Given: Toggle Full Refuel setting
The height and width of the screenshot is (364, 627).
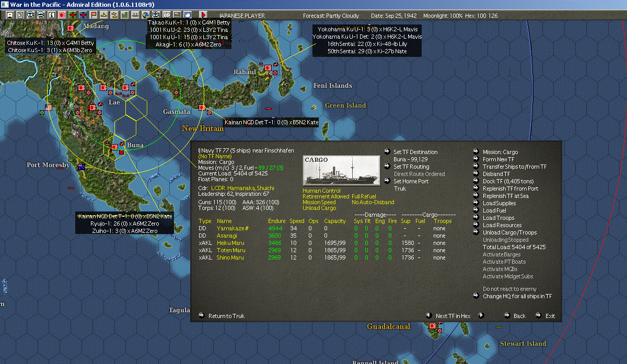Looking at the screenshot, I should point(364,196).
